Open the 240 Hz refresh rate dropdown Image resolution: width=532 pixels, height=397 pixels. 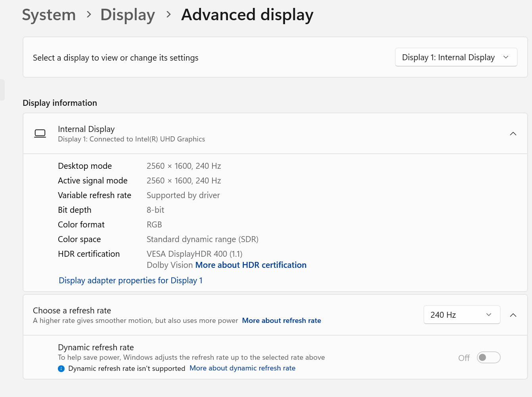click(462, 315)
